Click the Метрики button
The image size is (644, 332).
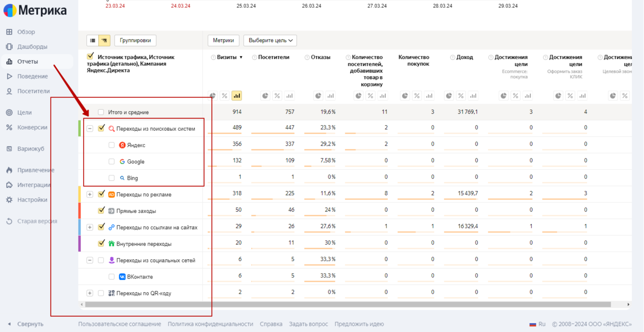tap(224, 40)
